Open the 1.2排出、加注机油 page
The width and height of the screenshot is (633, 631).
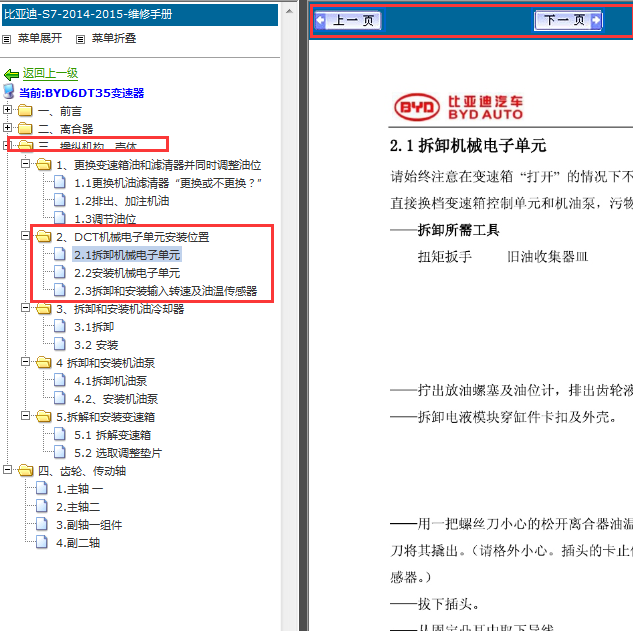click(122, 201)
